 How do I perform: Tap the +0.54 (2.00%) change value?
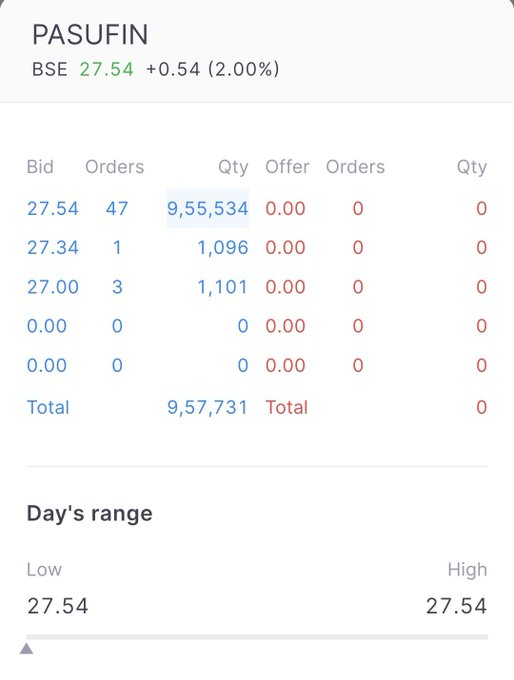click(213, 69)
